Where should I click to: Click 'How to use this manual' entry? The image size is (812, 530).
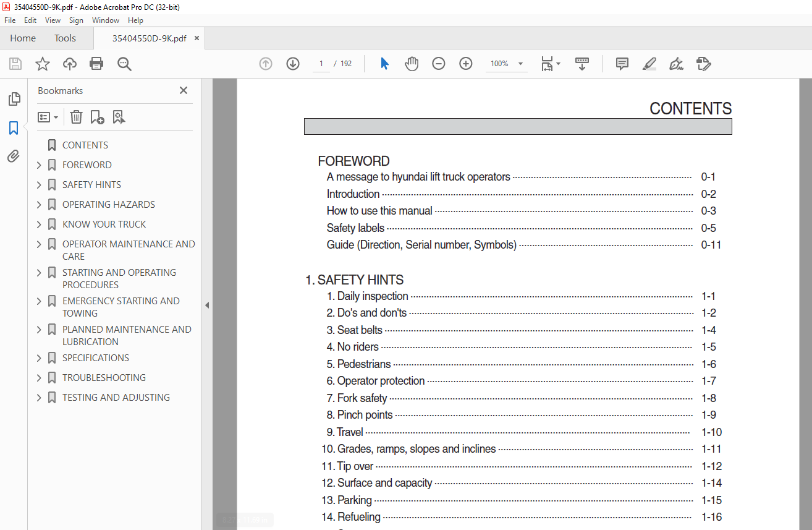coord(379,211)
